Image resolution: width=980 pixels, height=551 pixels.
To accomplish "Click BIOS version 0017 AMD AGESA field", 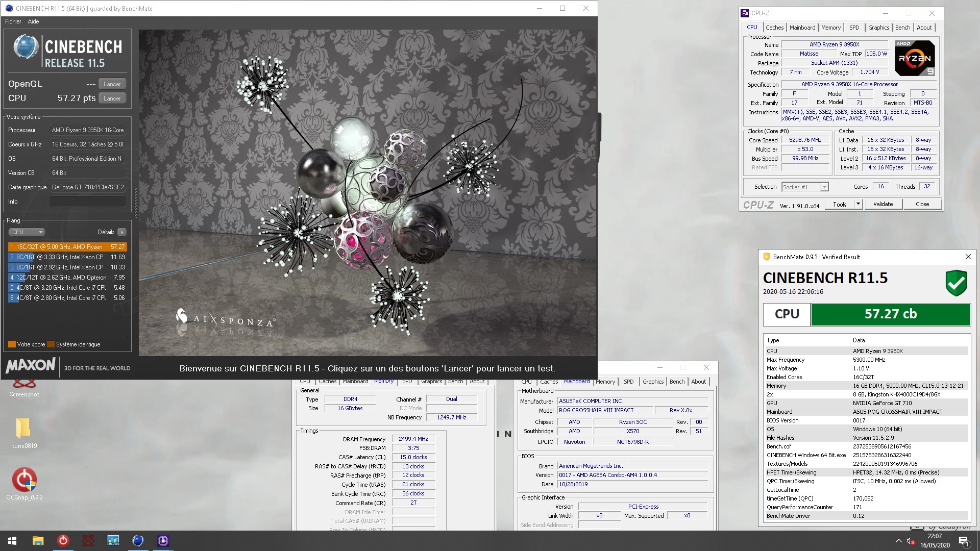I will 632,475.
